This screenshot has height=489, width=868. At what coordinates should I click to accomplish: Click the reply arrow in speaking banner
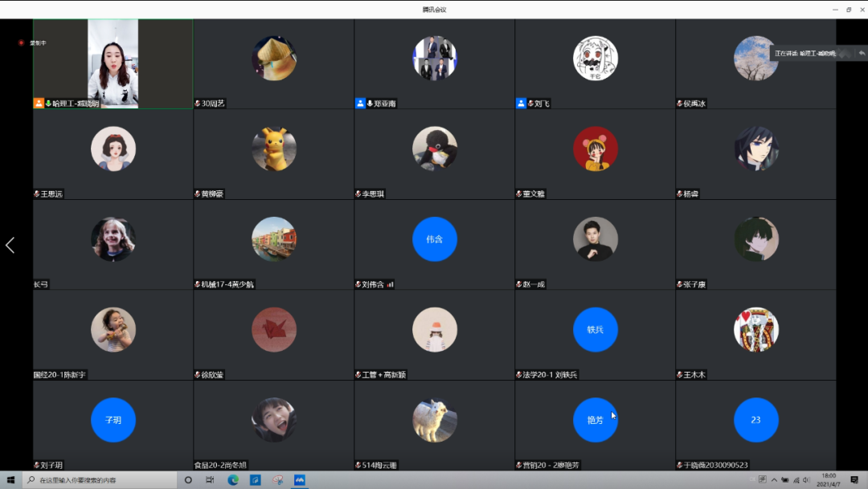coord(862,53)
